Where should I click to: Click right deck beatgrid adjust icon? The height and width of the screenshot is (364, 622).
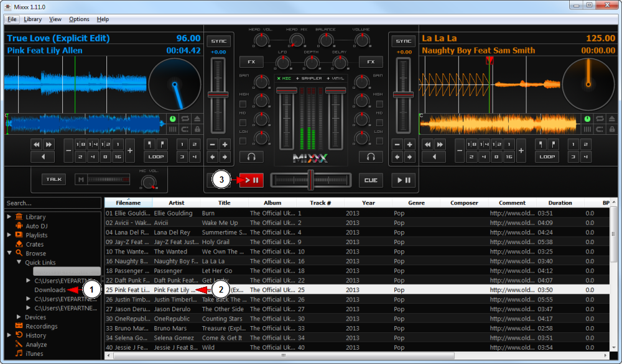pyautogui.click(x=588, y=129)
